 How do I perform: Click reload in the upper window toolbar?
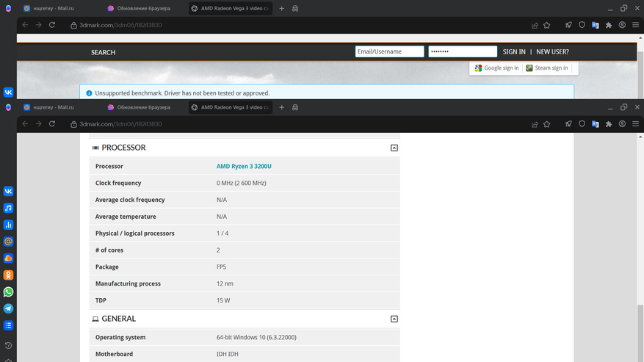click(52, 25)
